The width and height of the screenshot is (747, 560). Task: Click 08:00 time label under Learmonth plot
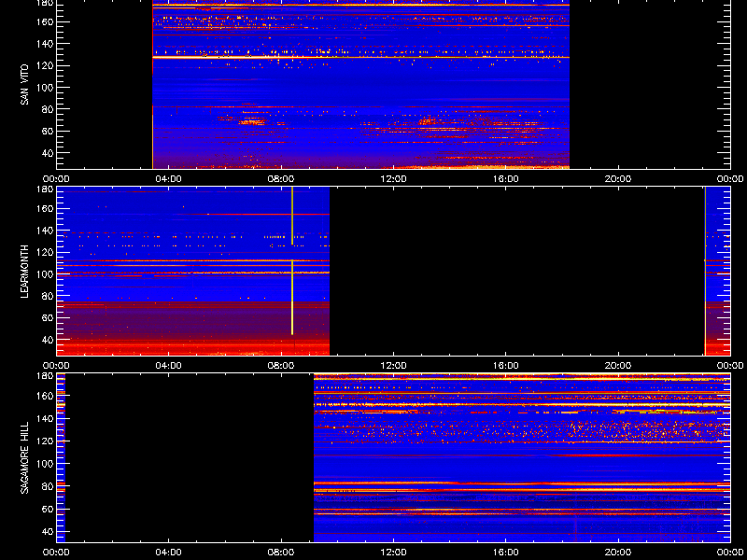[x=281, y=366]
